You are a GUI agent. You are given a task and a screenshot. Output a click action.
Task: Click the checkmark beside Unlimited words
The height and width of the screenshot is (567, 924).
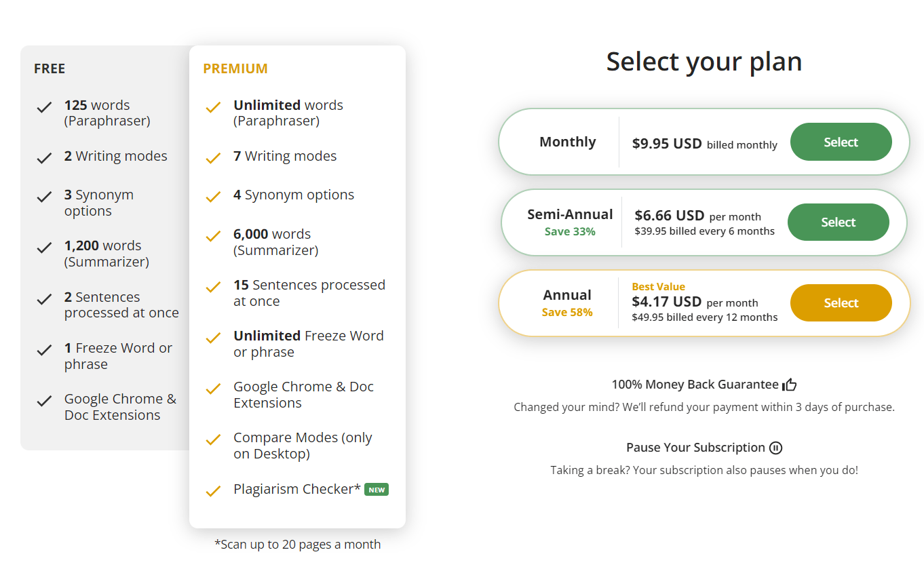pyautogui.click(x=212, y=106)
